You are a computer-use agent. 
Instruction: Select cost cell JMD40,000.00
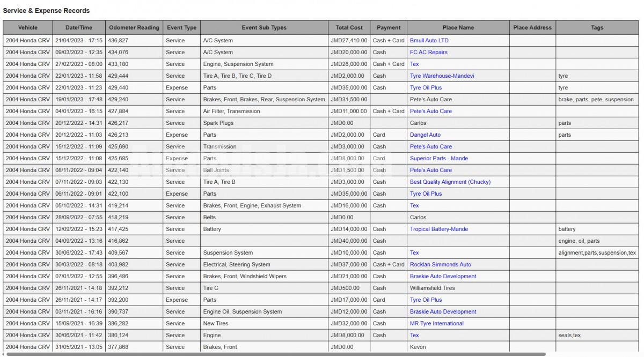click(349, 241)
